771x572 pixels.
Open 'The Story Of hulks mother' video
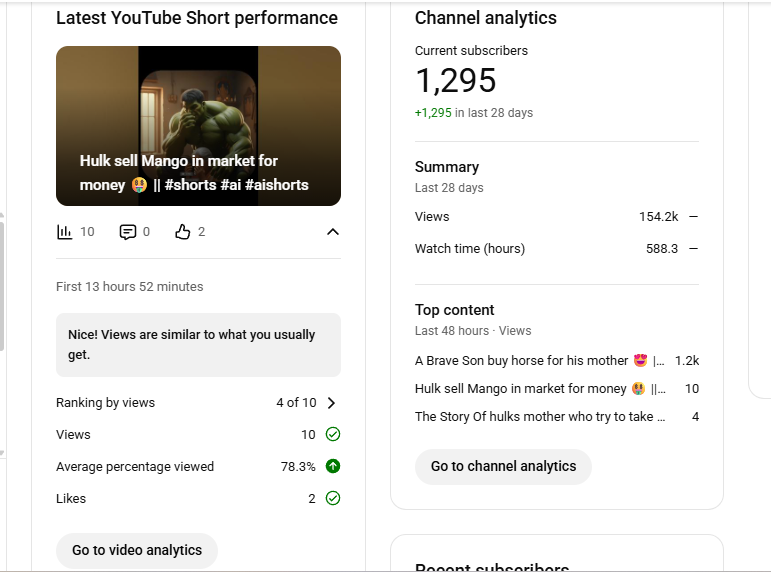click(x=540, y=417)
